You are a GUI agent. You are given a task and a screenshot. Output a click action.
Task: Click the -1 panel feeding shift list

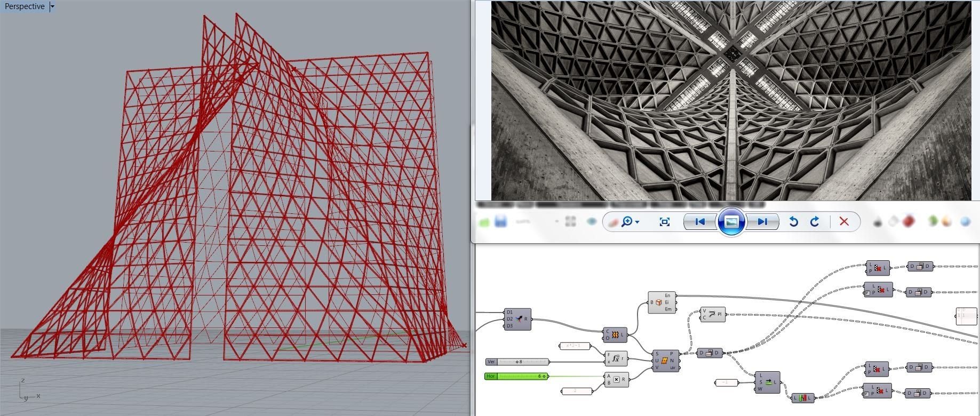click(x=726, y=382)
